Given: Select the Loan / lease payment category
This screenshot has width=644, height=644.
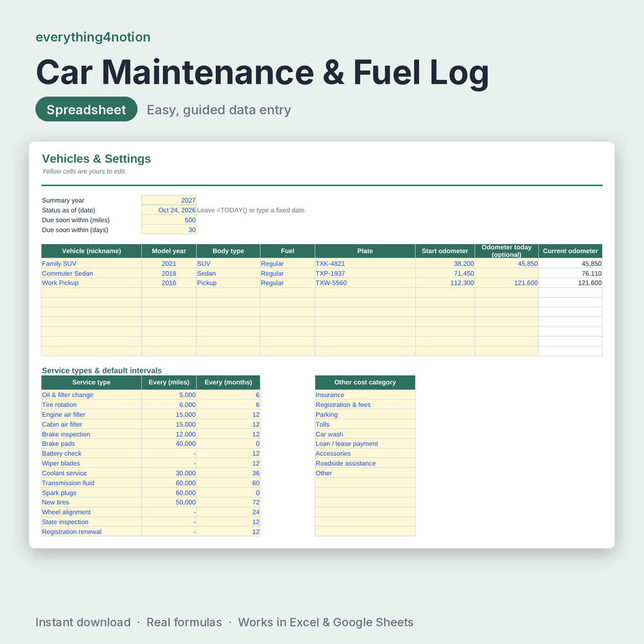Looking at the screenshot, I should pyautogui.click(x=365, y=444).
